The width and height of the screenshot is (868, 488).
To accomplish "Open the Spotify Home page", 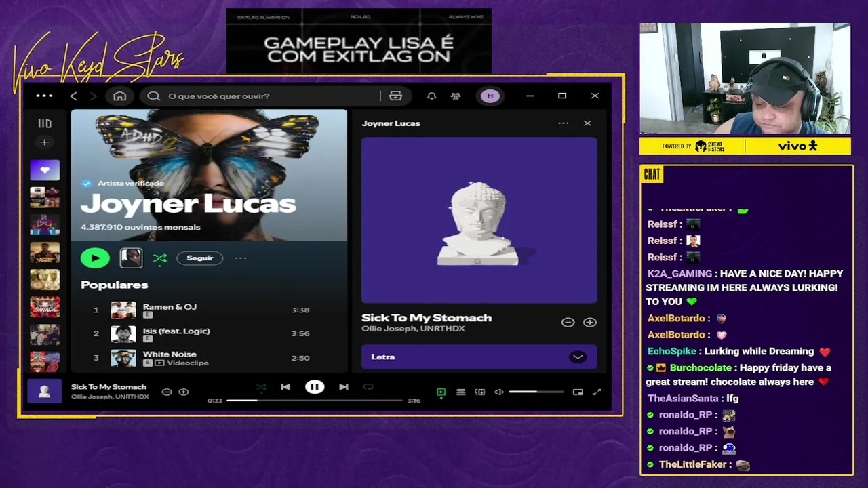I will [x=120, y=96].
